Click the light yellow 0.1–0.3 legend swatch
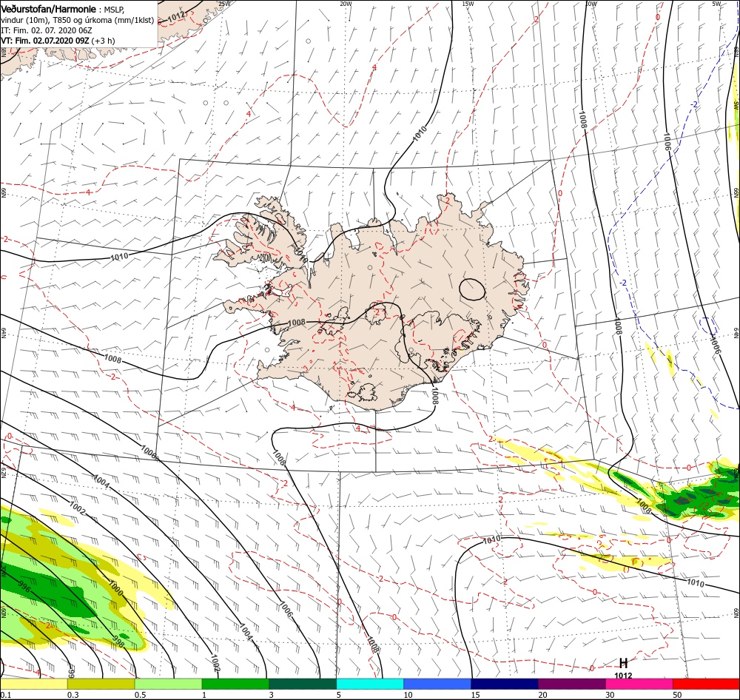This screenshot has width=740, height=700. [x=33, y=684]
